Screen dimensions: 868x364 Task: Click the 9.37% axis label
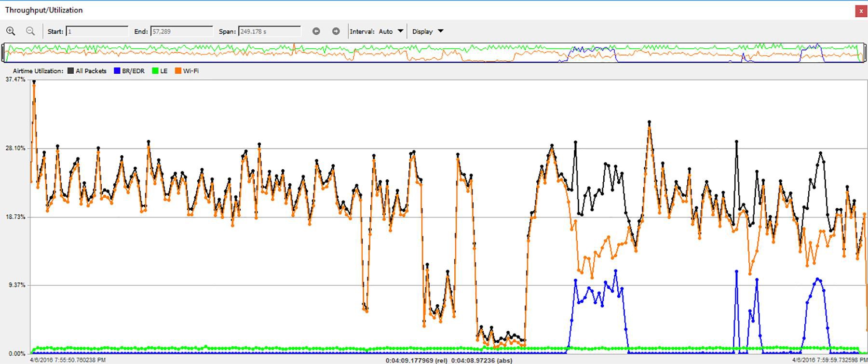pyautogui.click(x=16, y=285)
